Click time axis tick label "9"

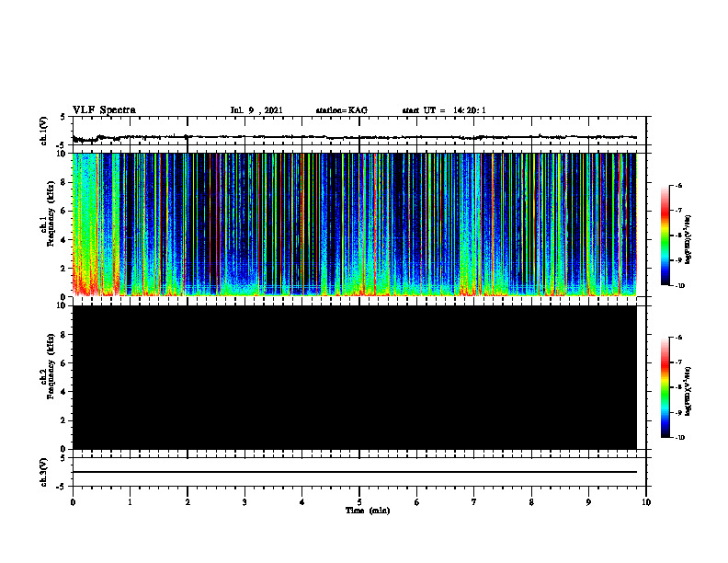point(588,502)
